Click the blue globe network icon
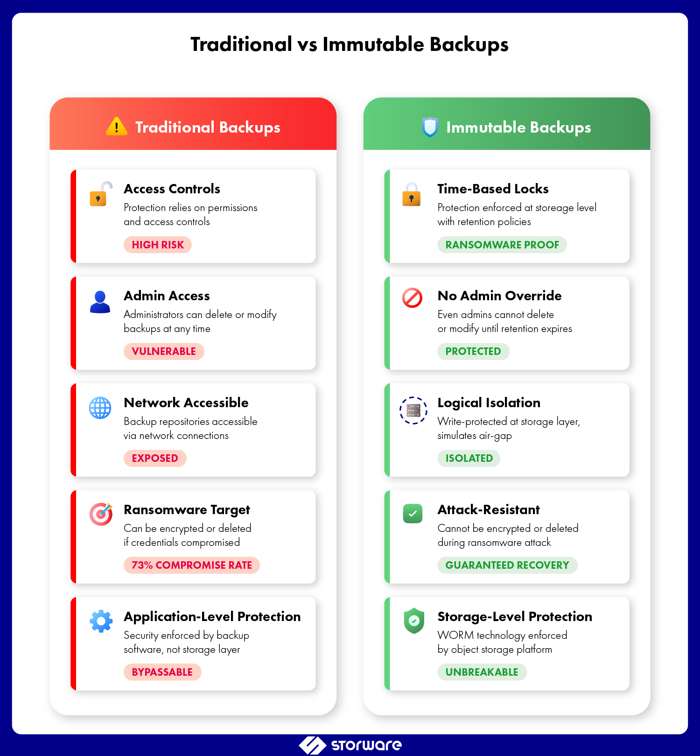 [x=100, y=408]
